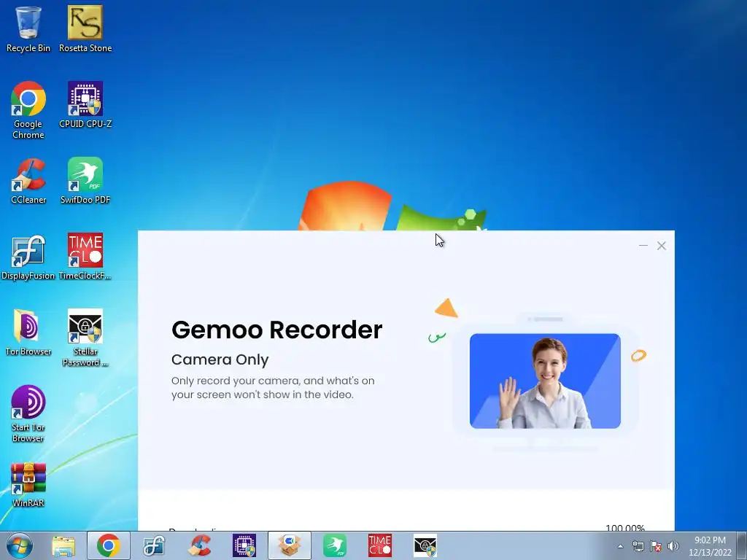Select the Google Chrome desktop shortcut
The height and width of the screenshot is (560, 747).
pos(28,109)
